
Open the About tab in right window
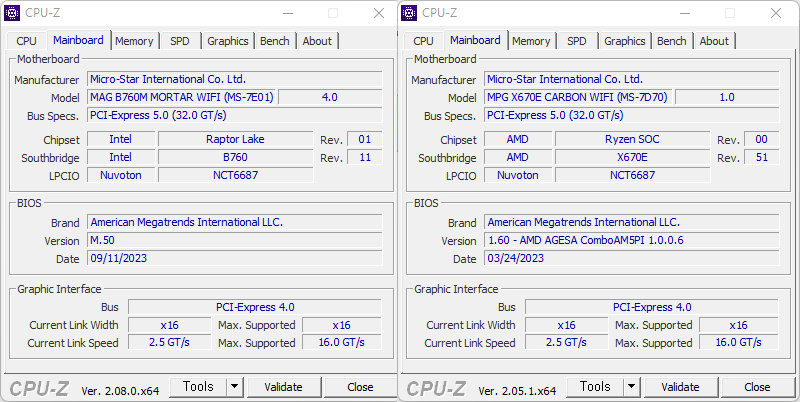coord(714,41)
